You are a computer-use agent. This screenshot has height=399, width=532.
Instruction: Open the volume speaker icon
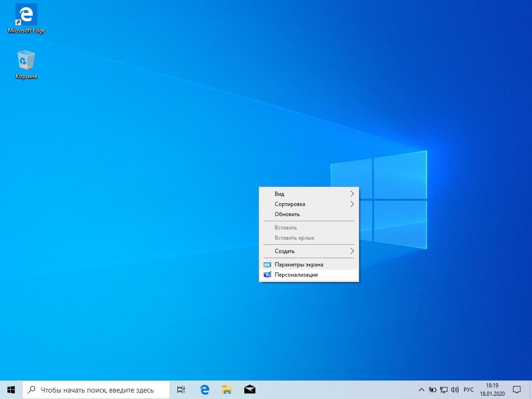pos(454,390)
